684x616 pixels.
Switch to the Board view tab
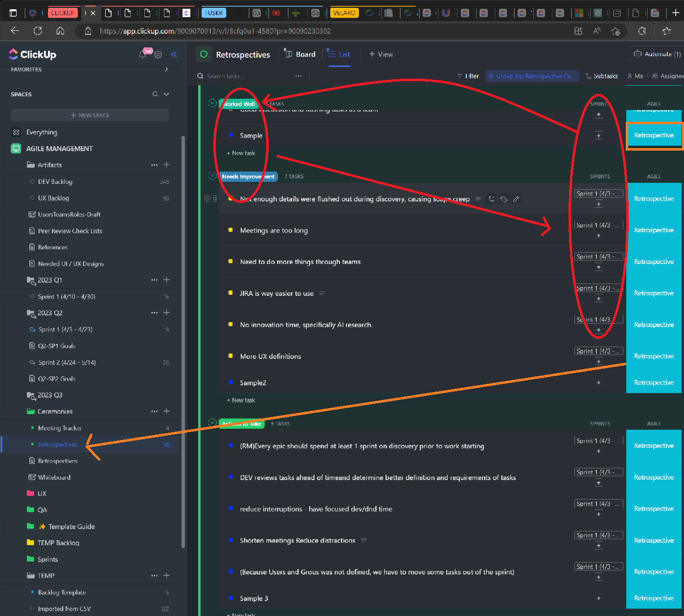(300, 54)
